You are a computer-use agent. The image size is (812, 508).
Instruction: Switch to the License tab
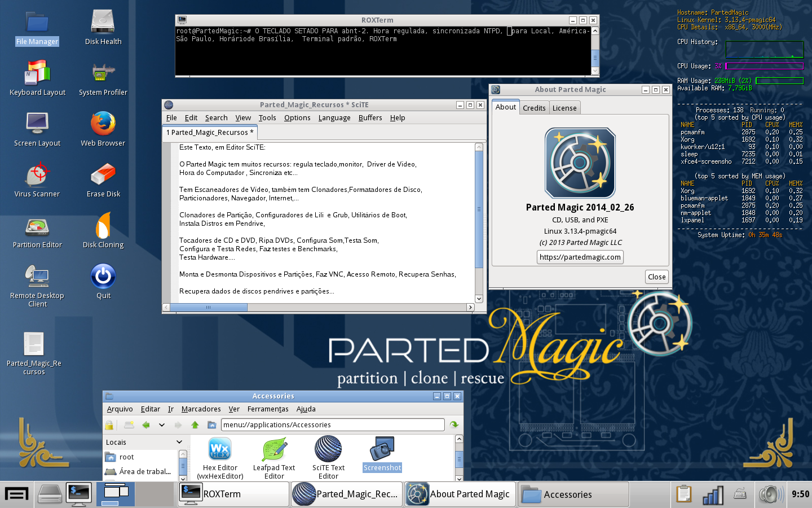564,108
